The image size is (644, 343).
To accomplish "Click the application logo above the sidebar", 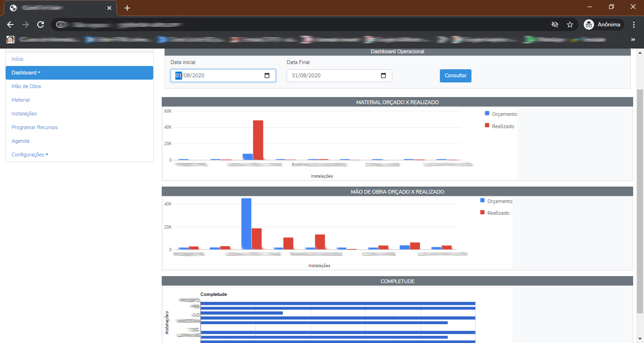I will 10,40.
